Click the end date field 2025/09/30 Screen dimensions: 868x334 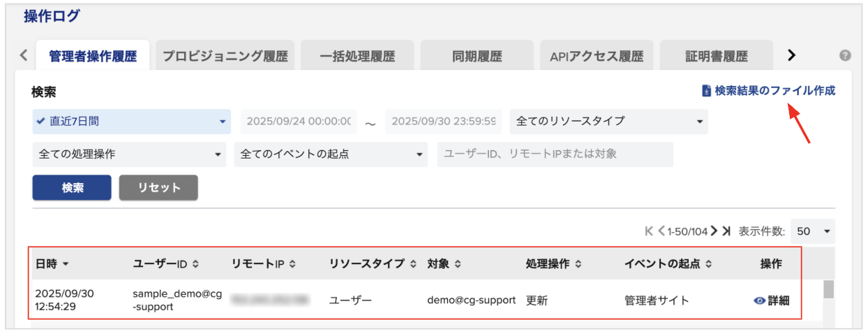point(444,121)
